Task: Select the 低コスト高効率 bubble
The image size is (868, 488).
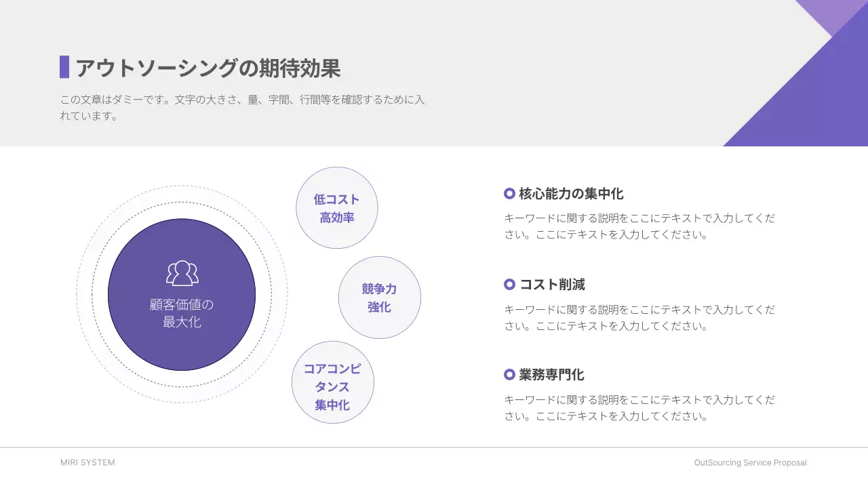Action: tap(336, 207)
